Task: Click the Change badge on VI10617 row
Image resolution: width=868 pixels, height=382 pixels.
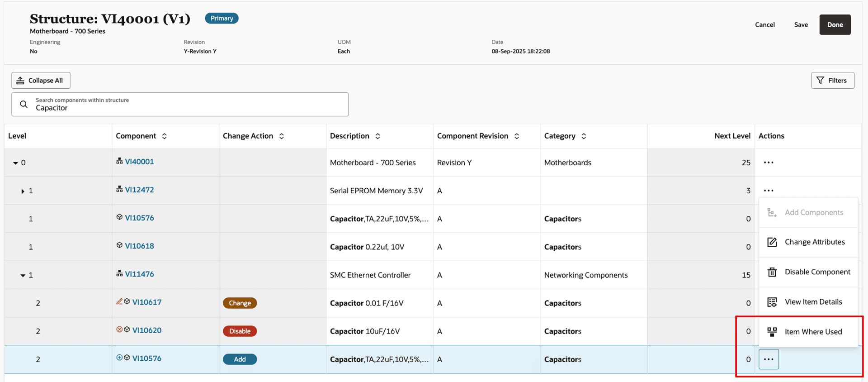Action: point(240,303)
